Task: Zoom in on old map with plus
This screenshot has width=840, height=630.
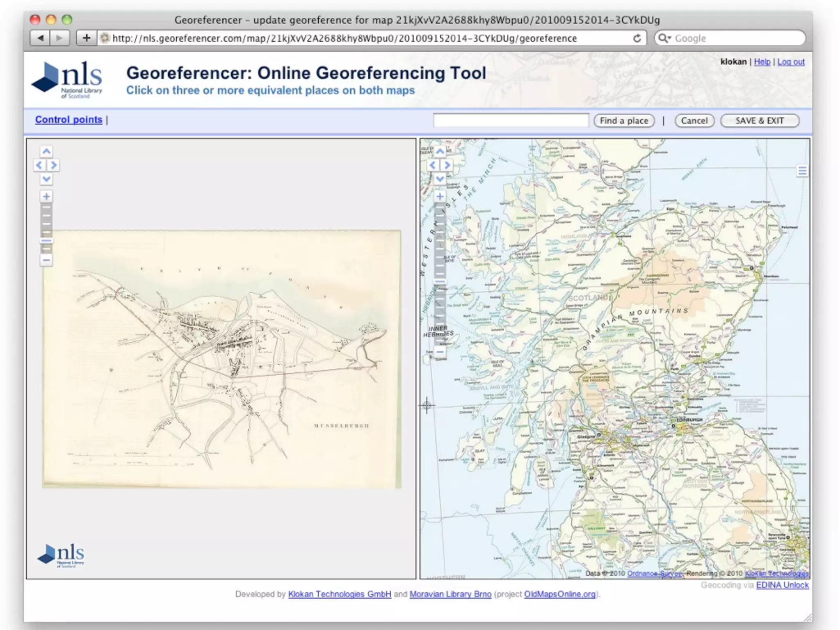Action: (46, 196)
